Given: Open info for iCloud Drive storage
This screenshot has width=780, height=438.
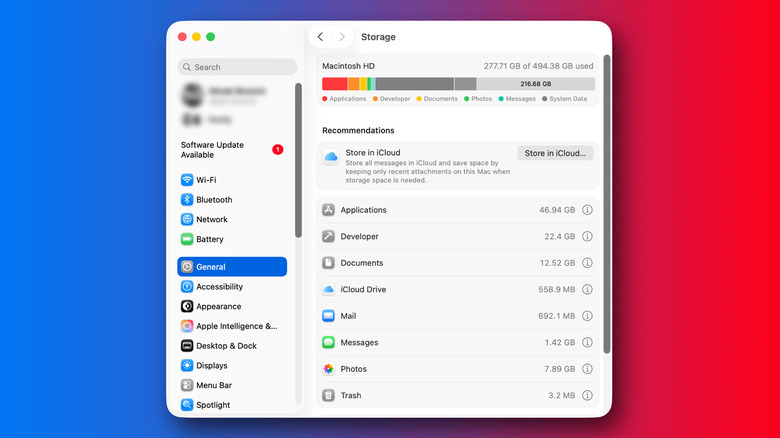Looking at the screenshot, I should [587, 289].
